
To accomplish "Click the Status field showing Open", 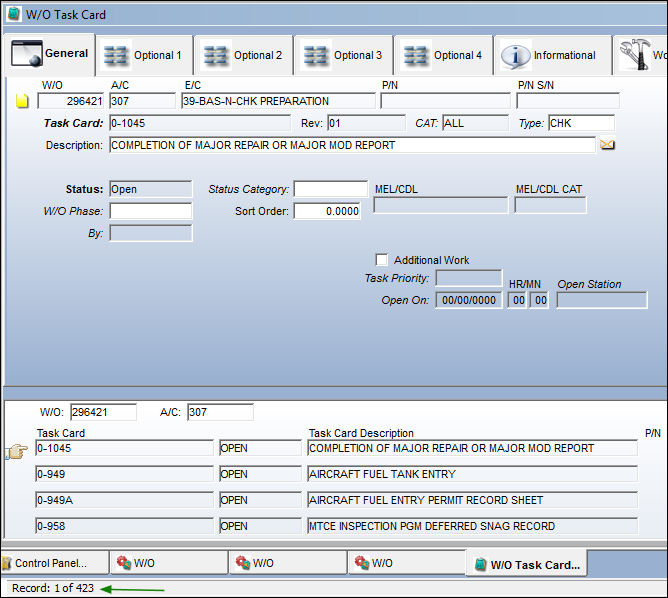I will [151, 189].
